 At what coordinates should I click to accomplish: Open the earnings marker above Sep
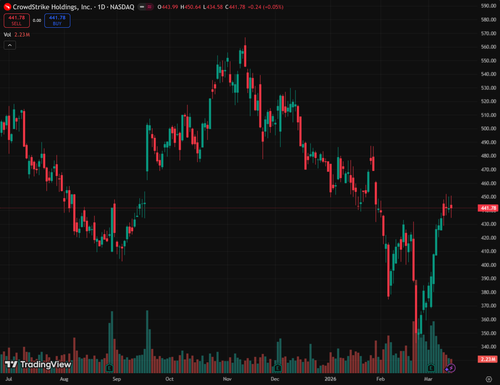109,368
